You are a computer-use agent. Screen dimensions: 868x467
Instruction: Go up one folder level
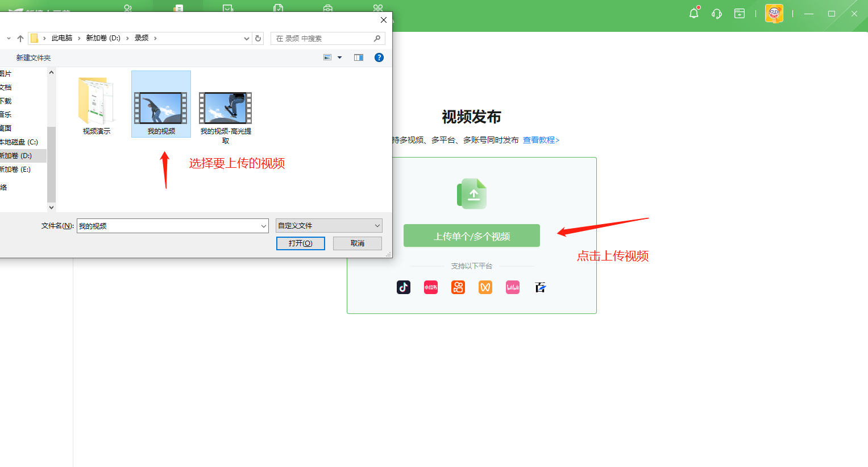pos(20,38)
